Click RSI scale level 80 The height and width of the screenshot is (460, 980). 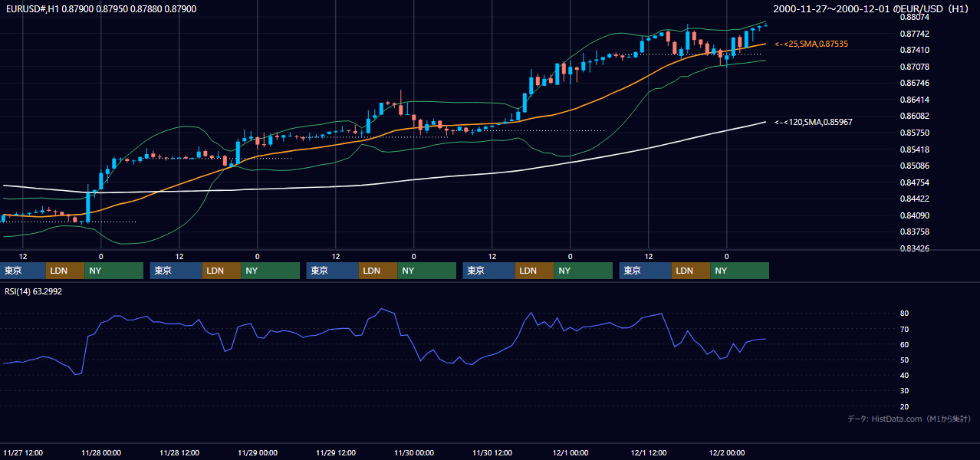pos(905,314)
